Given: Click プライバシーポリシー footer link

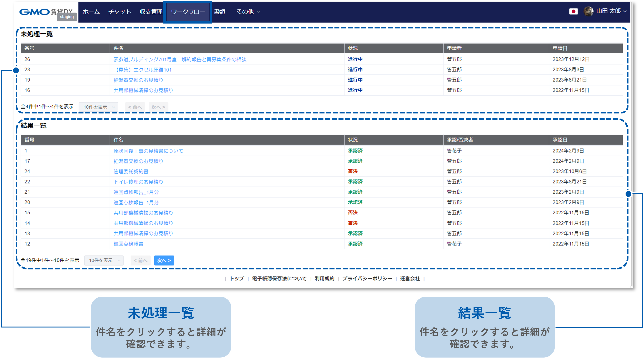Looking at the screenshot, I should (367, 279).
